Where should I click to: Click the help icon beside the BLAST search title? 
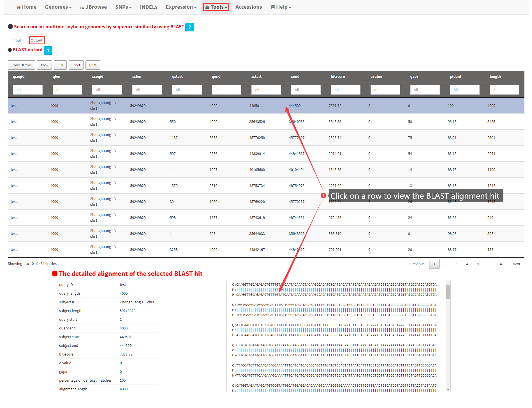pyautogui.click(x=189, y=27)
